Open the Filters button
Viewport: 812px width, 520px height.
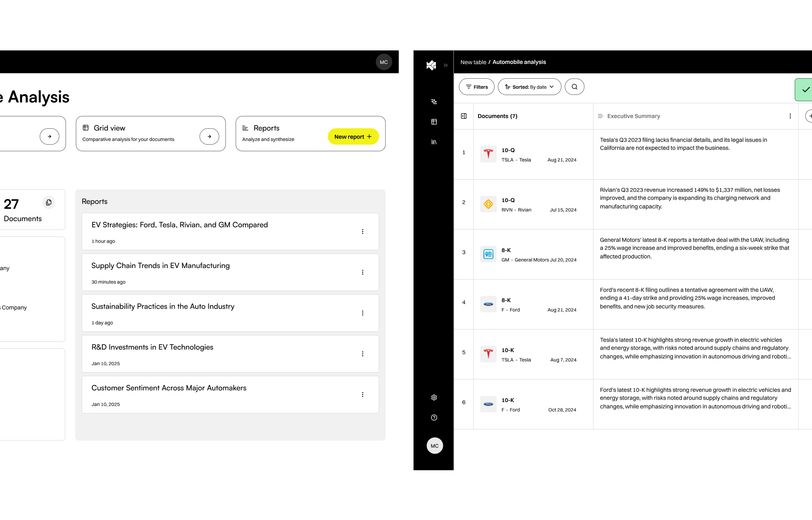pos(476,86)
